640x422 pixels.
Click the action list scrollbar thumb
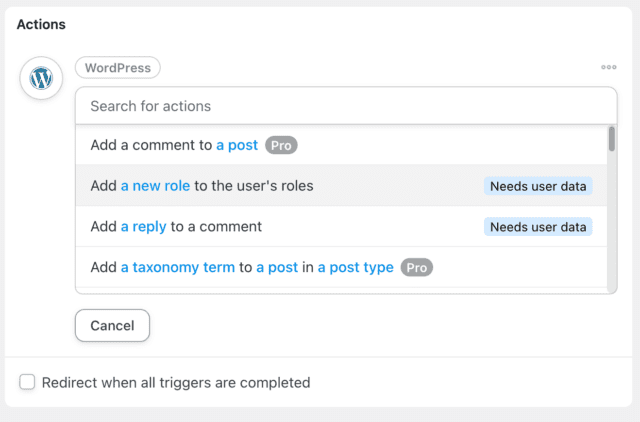(x=611, y=139)
